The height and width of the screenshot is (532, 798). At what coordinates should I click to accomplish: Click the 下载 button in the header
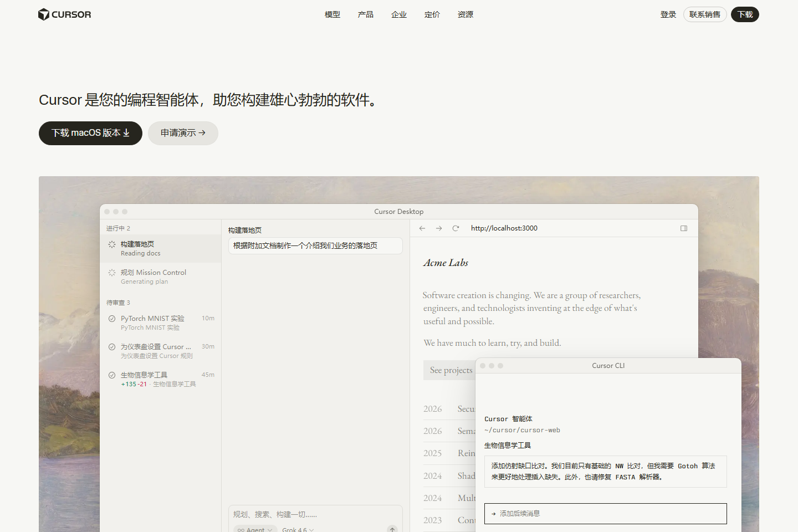[x=745, y=14]
